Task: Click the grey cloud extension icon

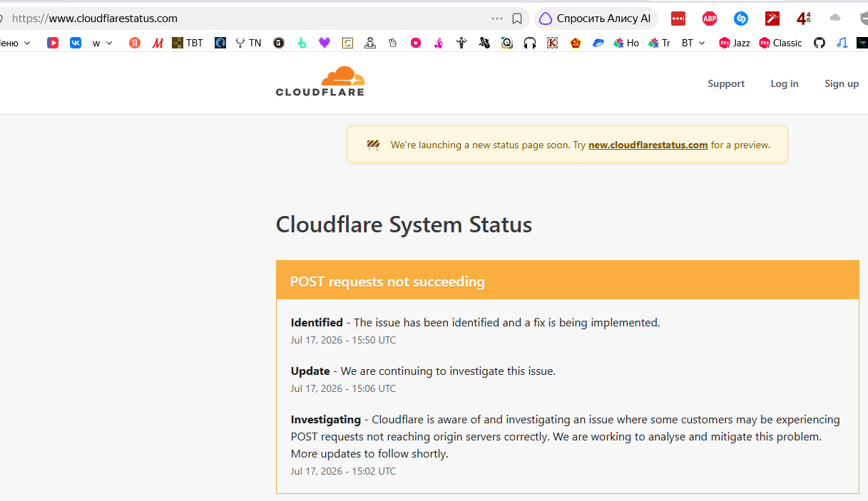Action: coord(835,18)
